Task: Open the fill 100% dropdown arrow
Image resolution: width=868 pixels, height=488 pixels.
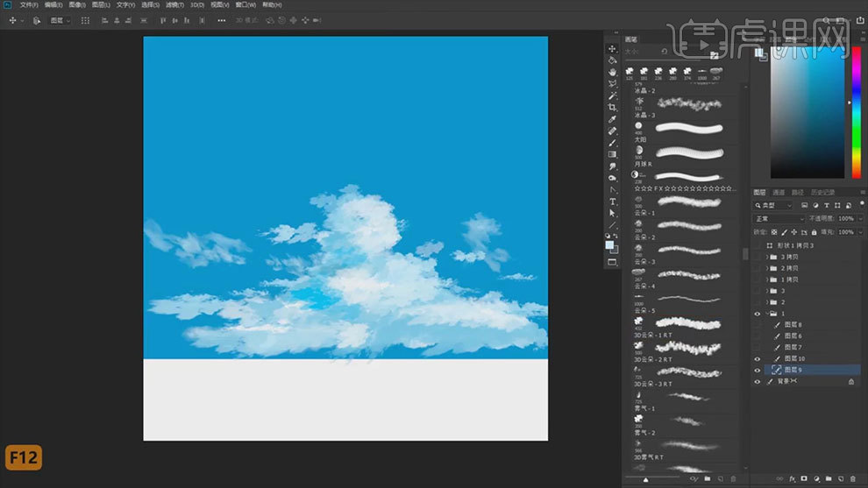Action: pyautogui.click(x=860, y=232)
